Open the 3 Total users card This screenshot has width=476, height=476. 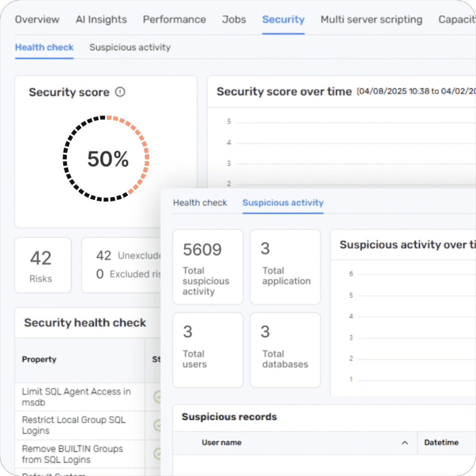coord(208,350)
